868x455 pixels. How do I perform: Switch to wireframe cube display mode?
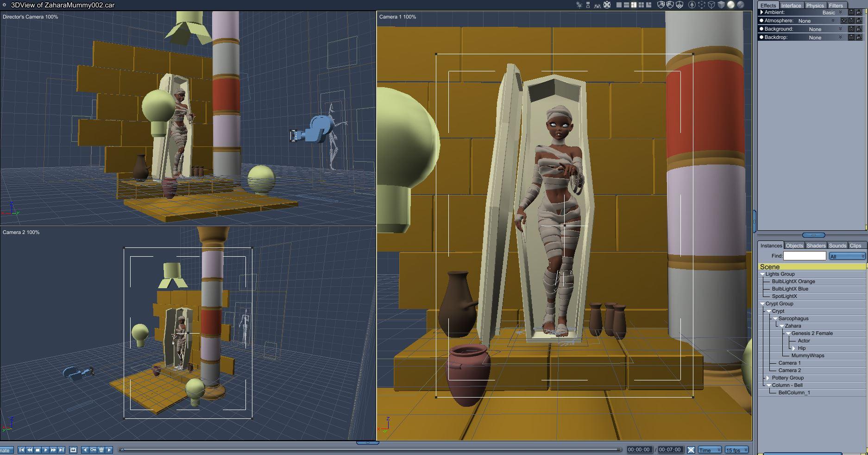pos(711,5)
